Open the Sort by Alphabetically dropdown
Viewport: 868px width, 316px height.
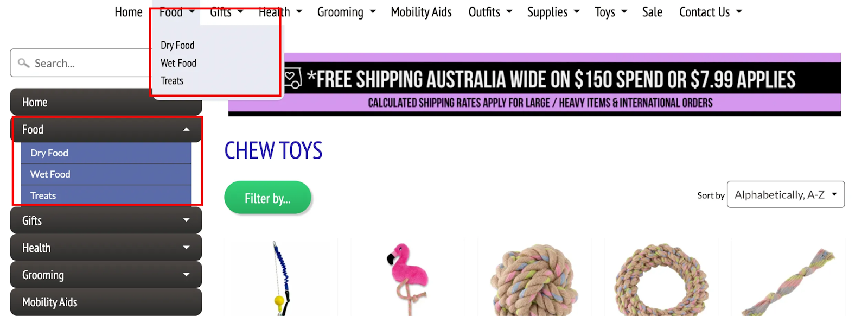[x=786, y=194]
